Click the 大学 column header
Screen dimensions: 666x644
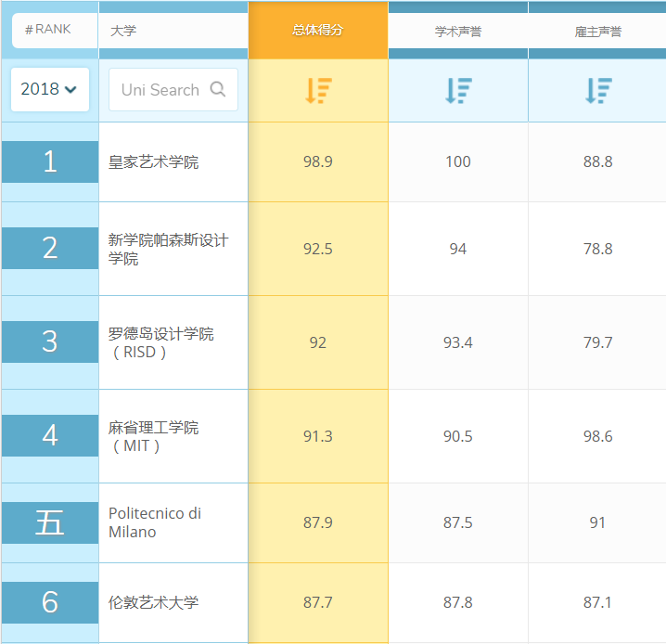point(122,31)
